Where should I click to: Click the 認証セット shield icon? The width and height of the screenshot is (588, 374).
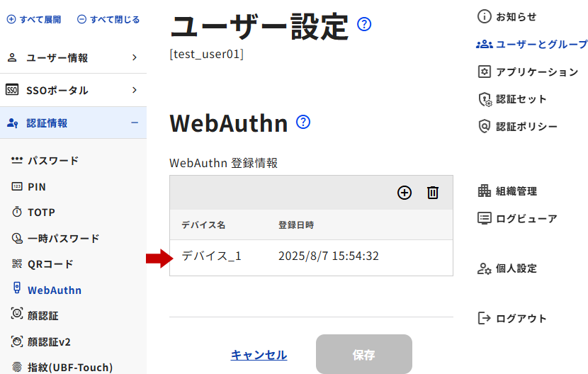(485, 99)
